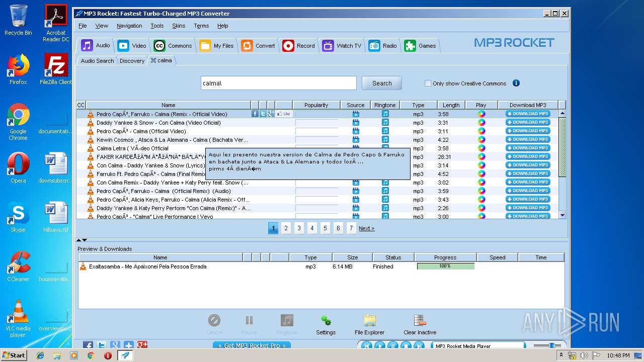Go to results page 7
The width and height of the screenshot is (644, 362).
351,228
